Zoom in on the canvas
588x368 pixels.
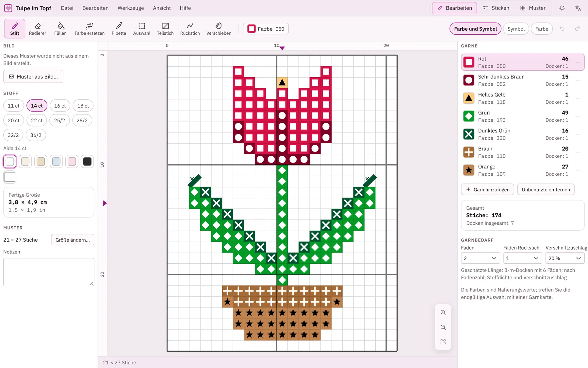(443, 312)
